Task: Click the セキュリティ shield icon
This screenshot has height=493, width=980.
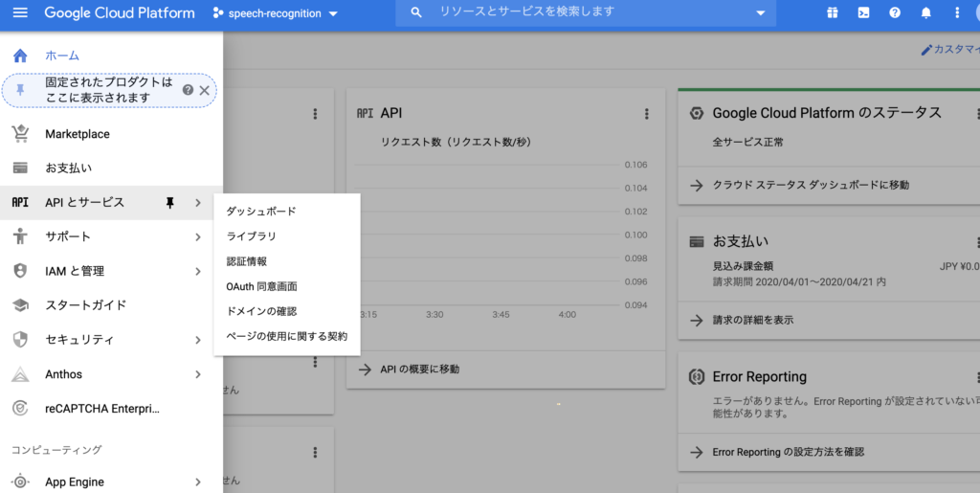Action: click(x=20, y=339)
